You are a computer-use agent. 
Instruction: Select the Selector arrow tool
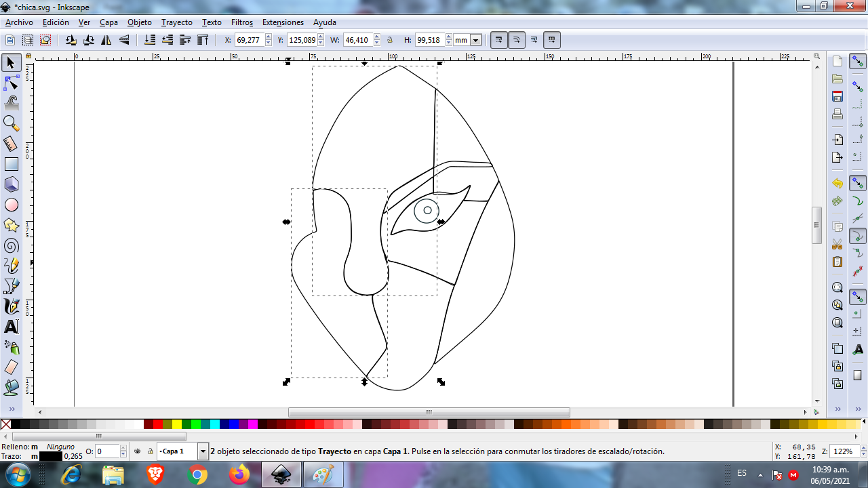coord(11,63)
